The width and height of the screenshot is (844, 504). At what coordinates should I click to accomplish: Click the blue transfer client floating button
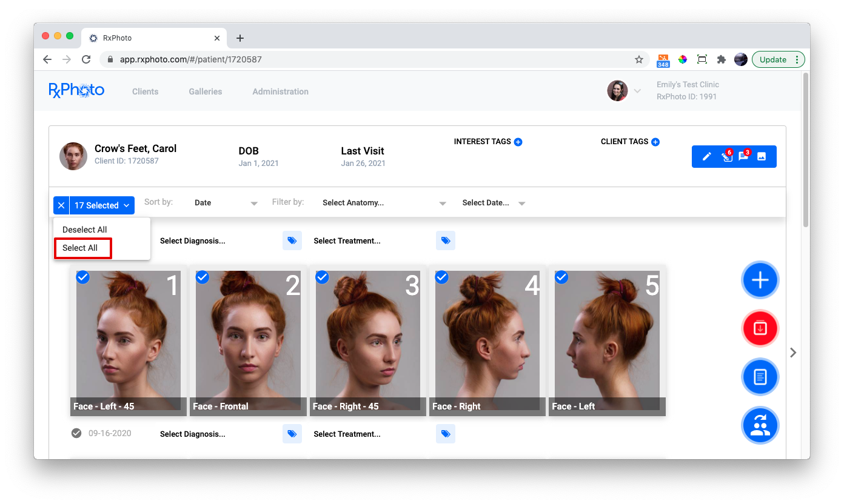click(760, 425)
